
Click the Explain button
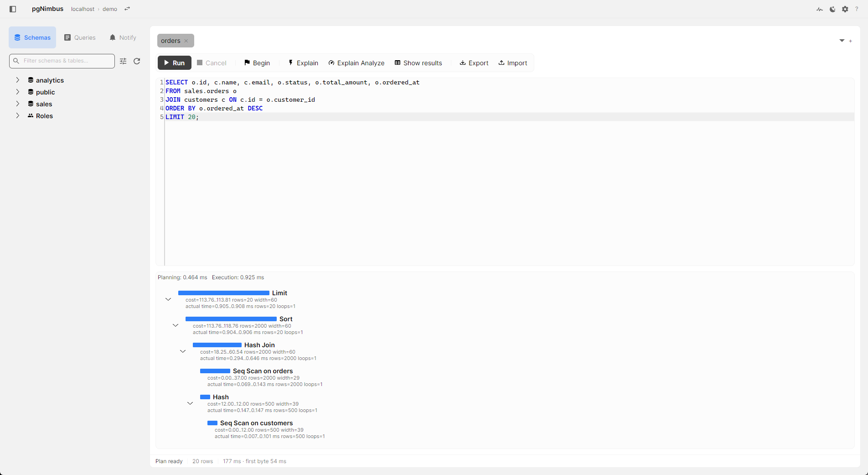[303, 63]
